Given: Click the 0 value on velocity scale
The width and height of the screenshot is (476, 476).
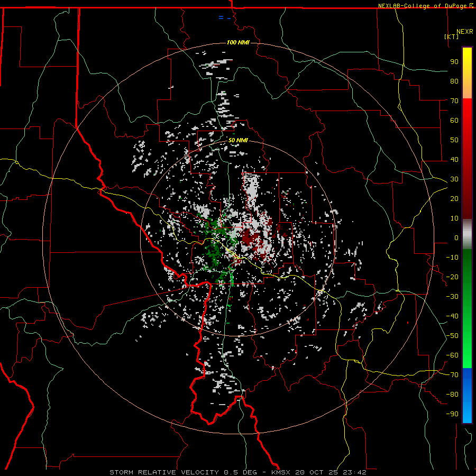Looking at the screenshot, I should [456, 237].
